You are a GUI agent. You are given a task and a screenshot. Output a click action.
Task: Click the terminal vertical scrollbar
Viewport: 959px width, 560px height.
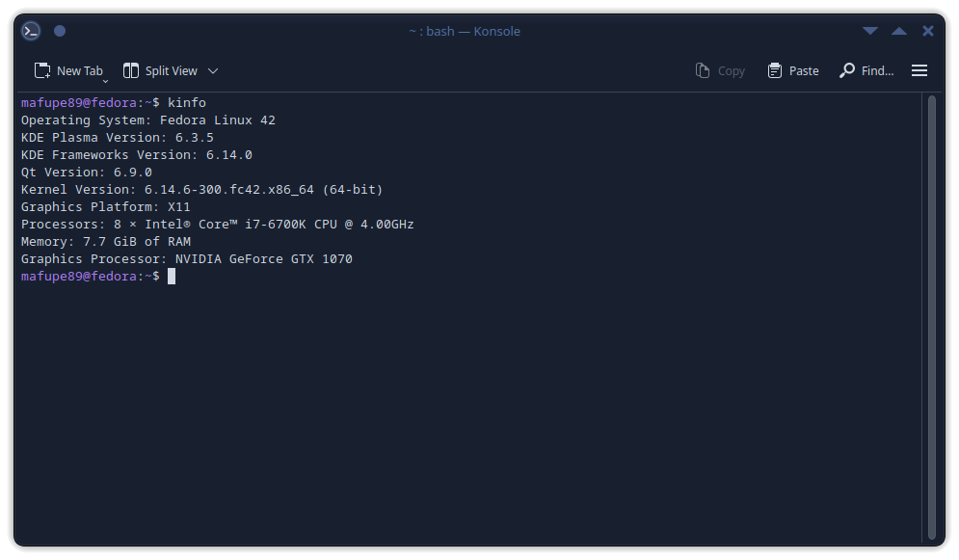tap(932, 317)
